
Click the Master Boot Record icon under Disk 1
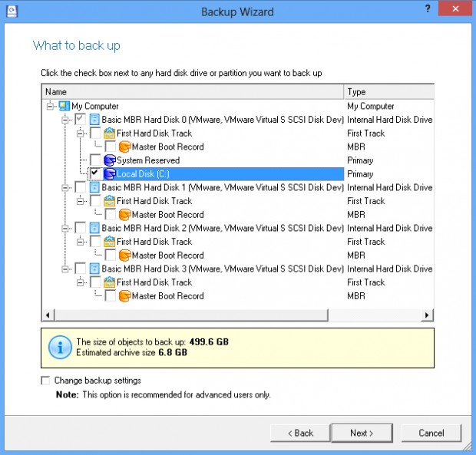pos(124,215)
